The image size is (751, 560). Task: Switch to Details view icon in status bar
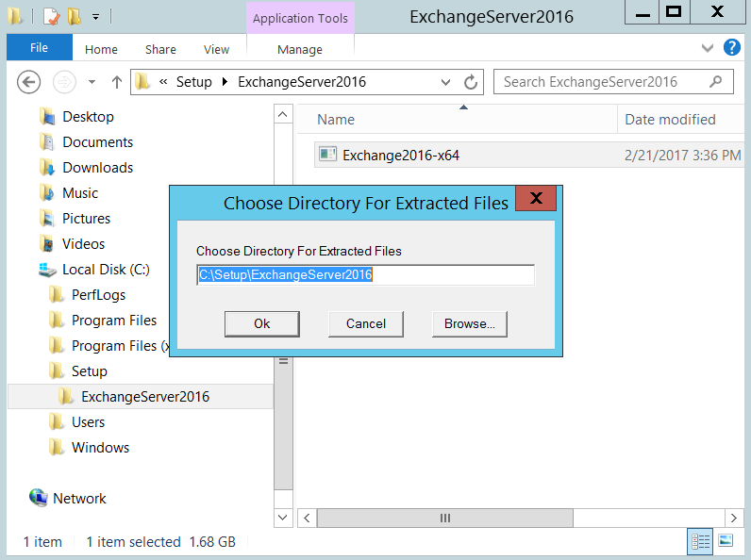(x=700, y=541)
